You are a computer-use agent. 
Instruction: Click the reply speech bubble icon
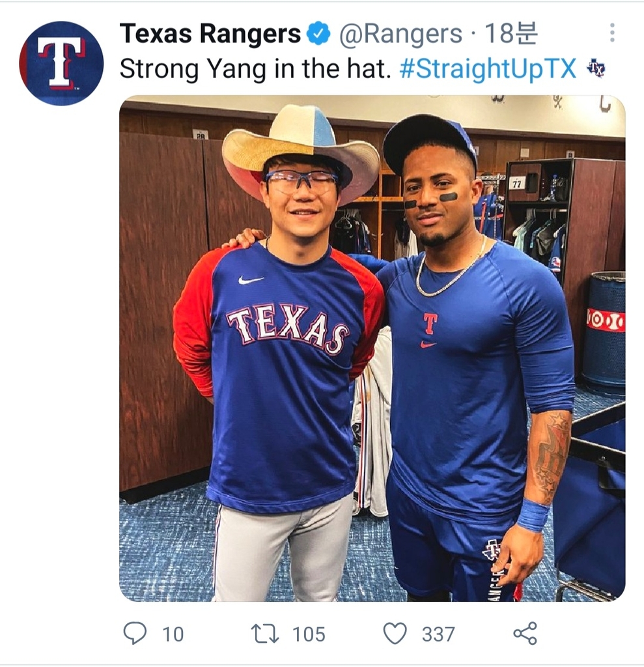click(135, 633)
